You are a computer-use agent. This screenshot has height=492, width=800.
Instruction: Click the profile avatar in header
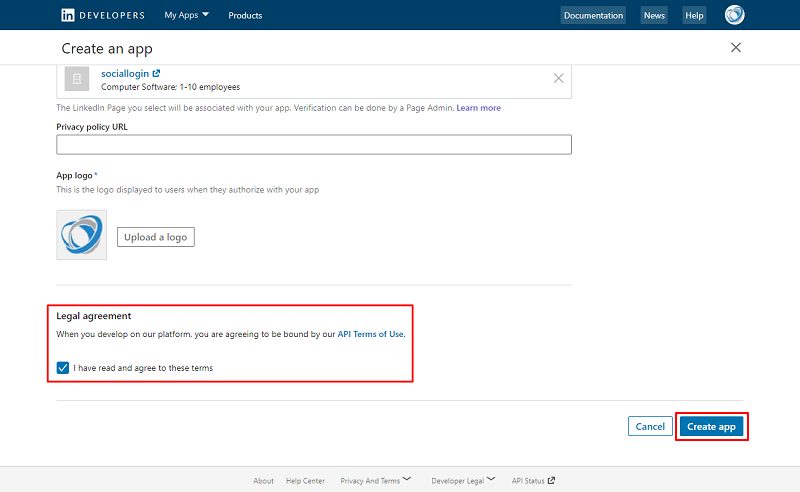pos(734,15)
